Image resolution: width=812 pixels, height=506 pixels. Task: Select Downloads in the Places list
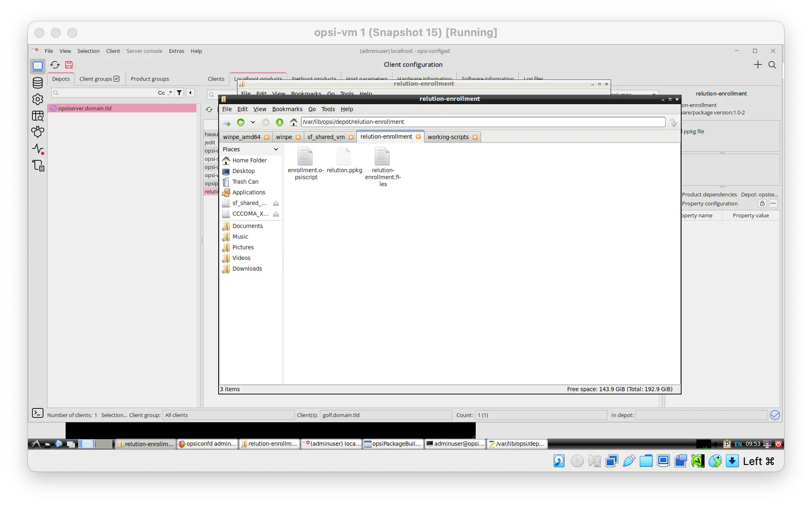(x=247, y=269)
